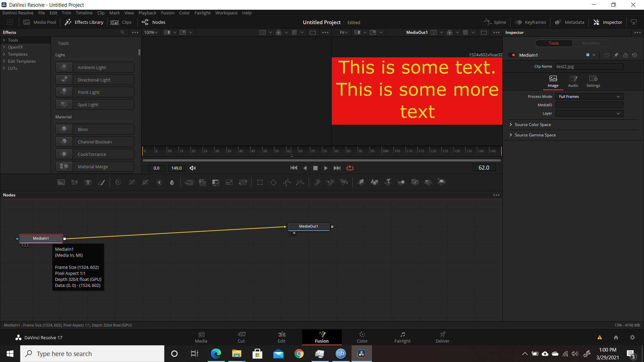Add Matte Control tool from toolbar
This screenshot has height=362, width=644.
pyautogui.click(x=216, y=182)
